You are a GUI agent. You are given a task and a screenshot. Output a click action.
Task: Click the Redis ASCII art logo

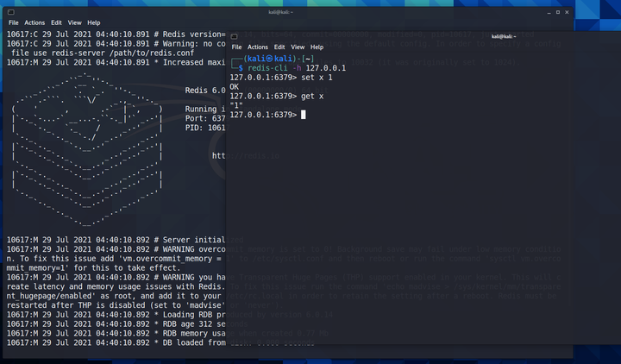coord(87,149)
